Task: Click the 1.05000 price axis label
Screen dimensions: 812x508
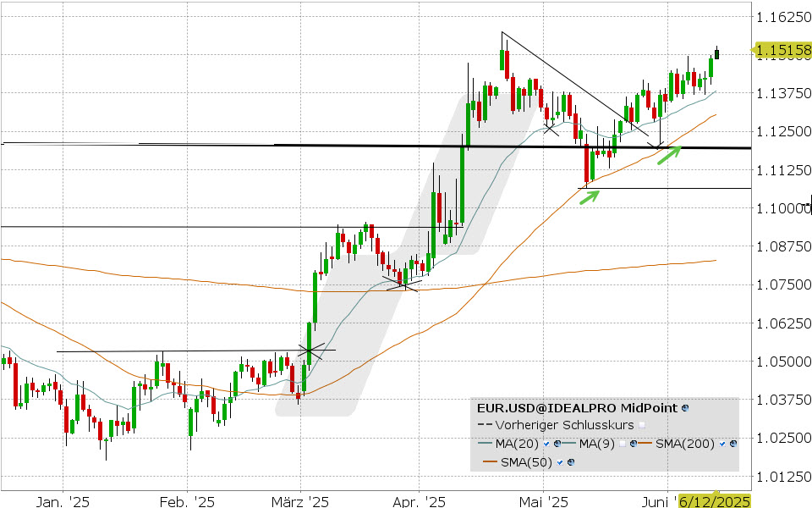Action: click(x=783, y=362)
